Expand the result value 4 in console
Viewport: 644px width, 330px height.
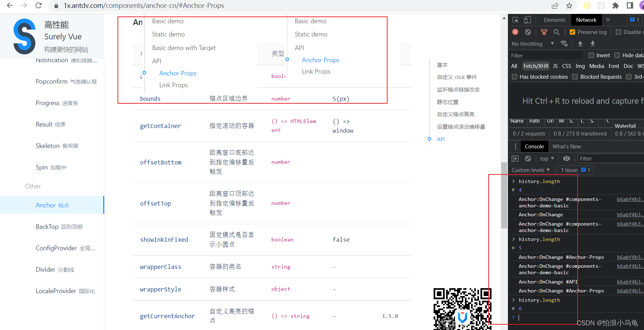513,190
